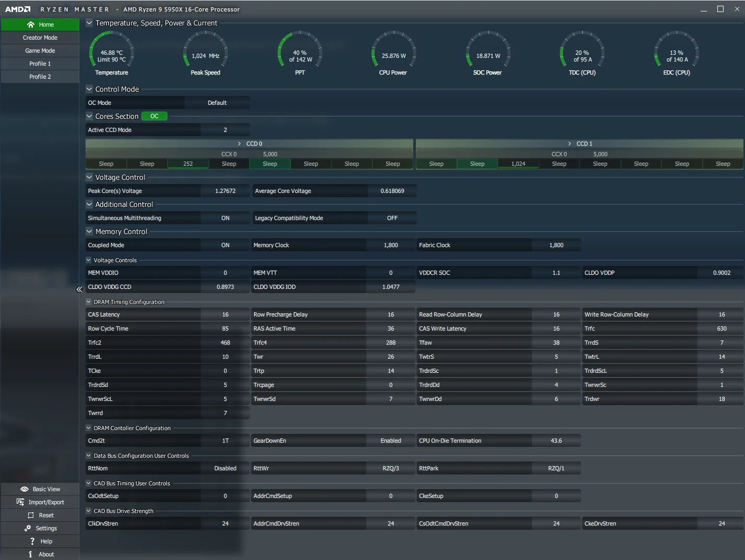Toggle Legacy Compatibility Mode OFF value

392,218
